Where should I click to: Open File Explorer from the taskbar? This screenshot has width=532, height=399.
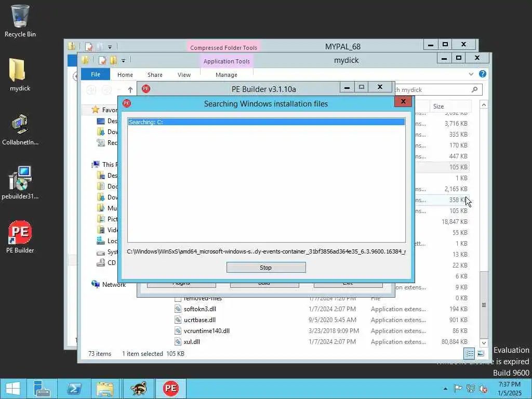(105, 389)
